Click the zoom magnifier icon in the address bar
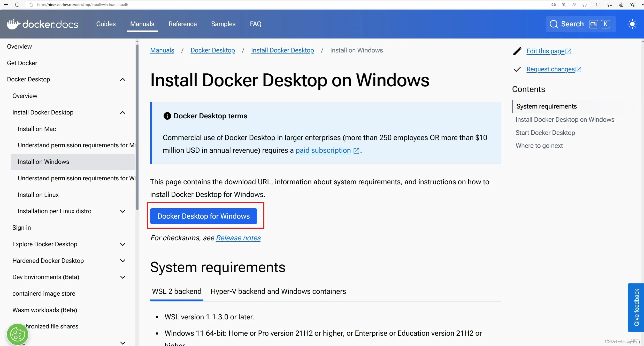The image size is (644, 346). pyautogui.click(x=564, y=5)
